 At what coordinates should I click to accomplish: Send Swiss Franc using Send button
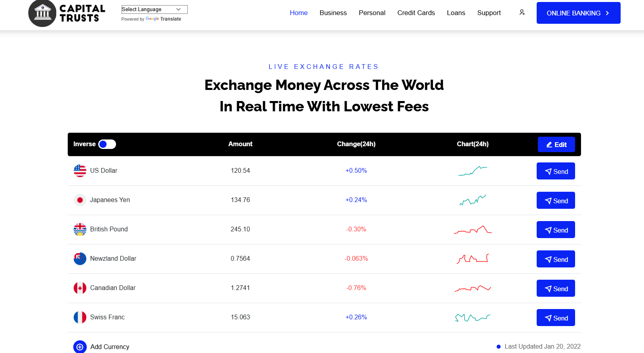[x=556, y=318]
